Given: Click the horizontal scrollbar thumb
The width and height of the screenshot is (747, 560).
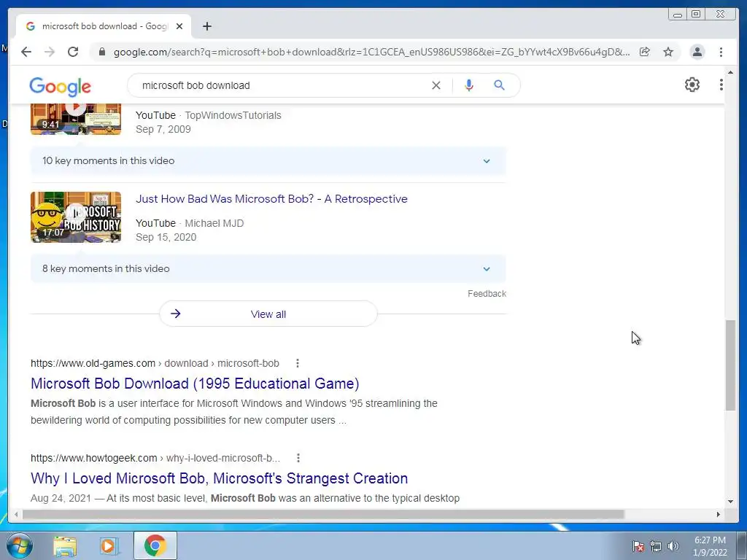Looking at the screenshot, I should (323, 514).
